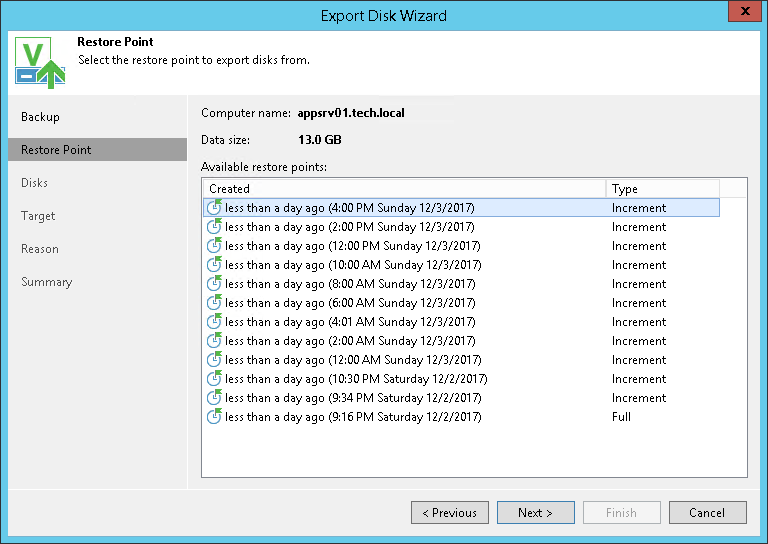
Task: Select the 6:00 AM Sunday restore point
Action: [349, 303]
